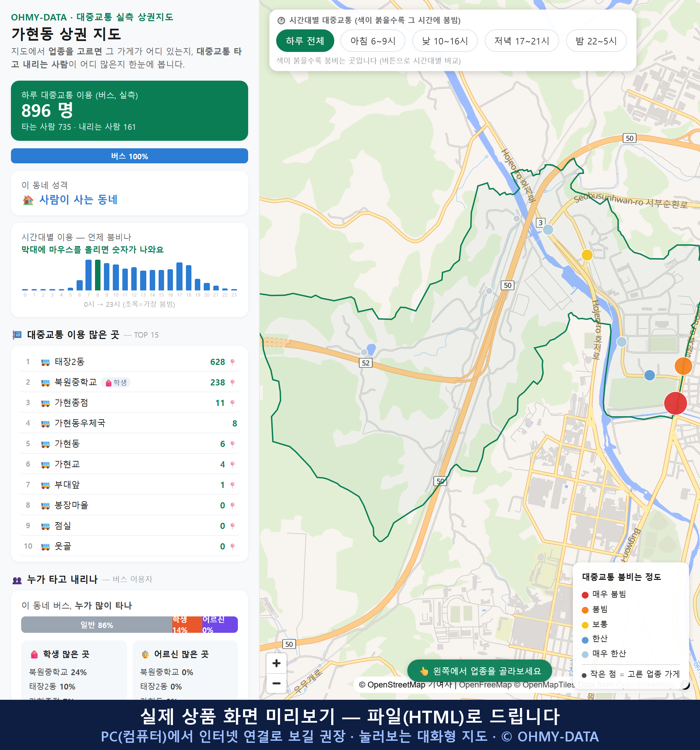700x750 pixels.
Task: Click the pin icon for 가현동 row
Action: click(x=232, y=444)
